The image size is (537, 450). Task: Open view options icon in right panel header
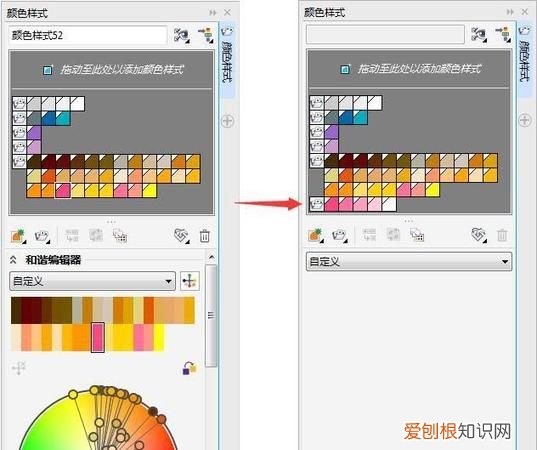(x=479, y=34)
